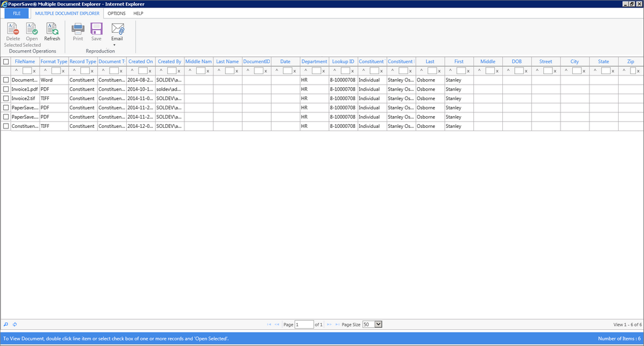Expand the Email dropdown arrow
Screen dimensions: 644x346
114,44
